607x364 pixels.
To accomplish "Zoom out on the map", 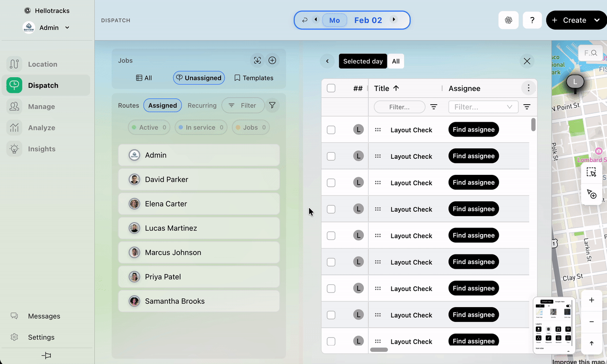I will [x=591, y=322].
